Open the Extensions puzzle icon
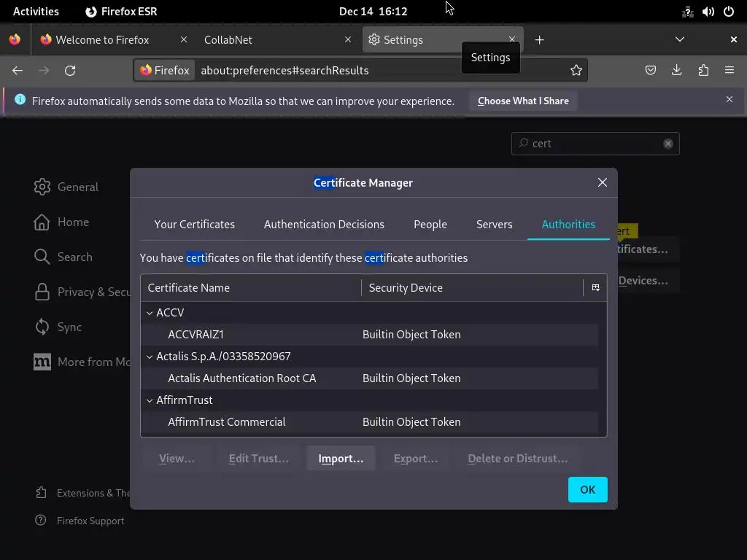Viewport: 747px width, 560px height. point(703,71)
